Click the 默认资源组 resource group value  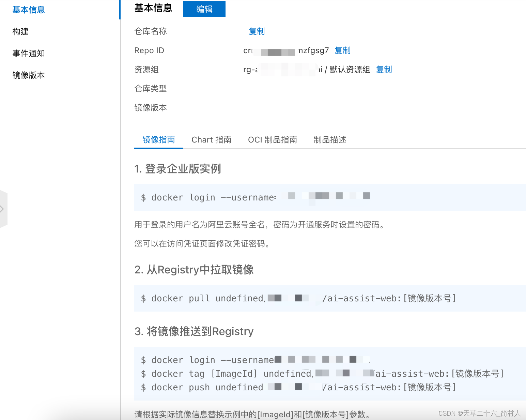pyautogui.click(x=350, y=70)
